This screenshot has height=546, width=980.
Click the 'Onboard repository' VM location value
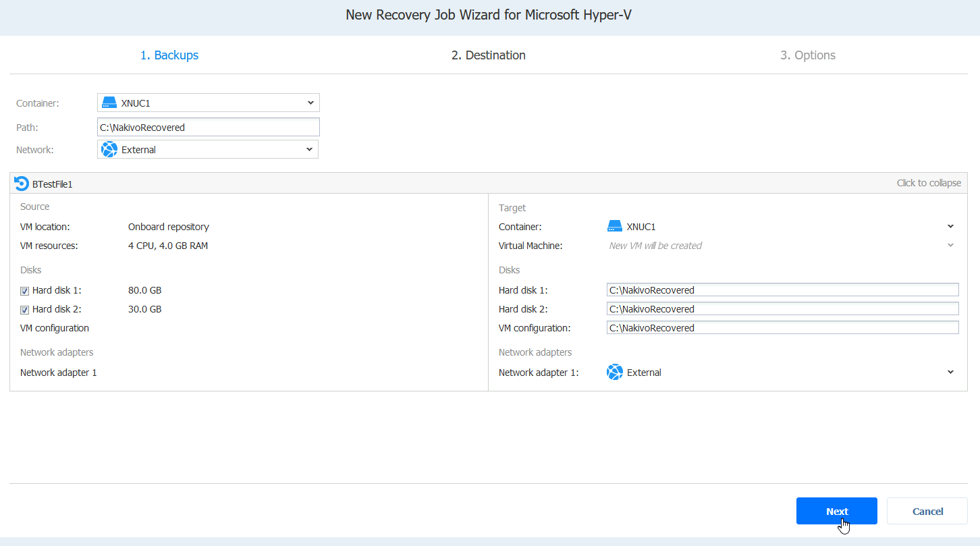click(x=169, y=227)
